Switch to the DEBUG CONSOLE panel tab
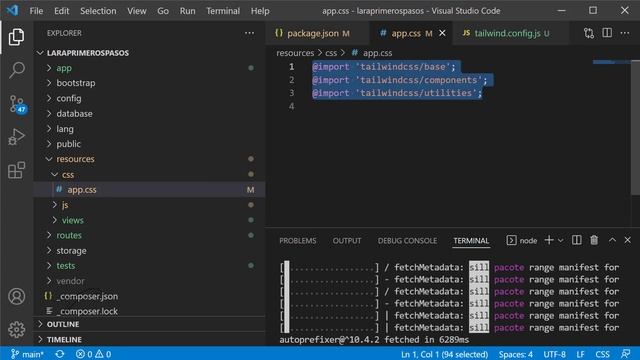The height and width of the screenshot is (360, 640). click(x=407, y=241)
